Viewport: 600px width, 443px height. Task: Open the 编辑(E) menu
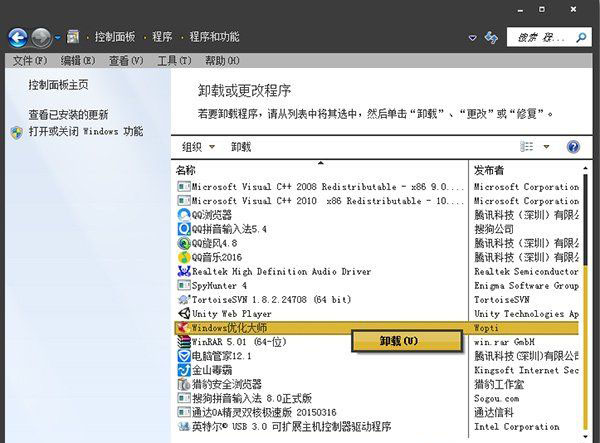click(x=78, y=60)
